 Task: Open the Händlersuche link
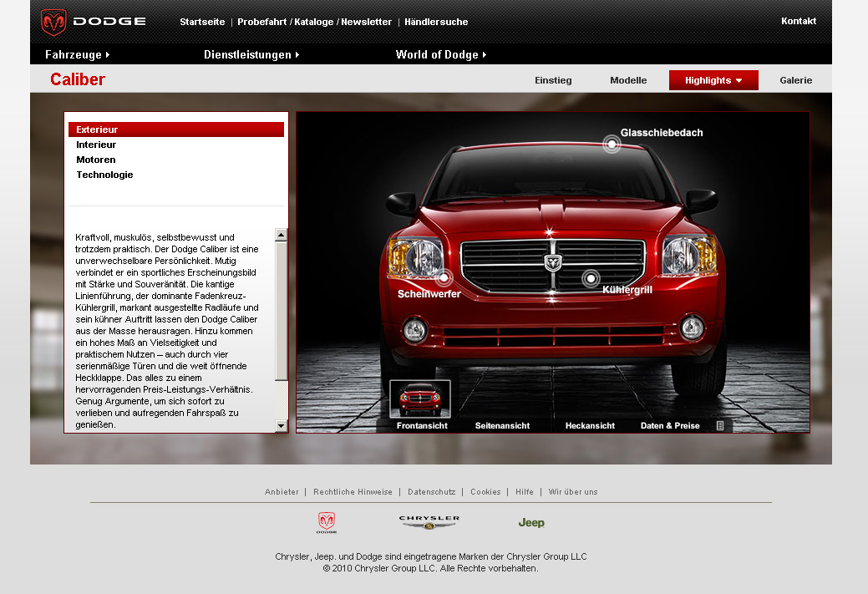pos(436,22)
